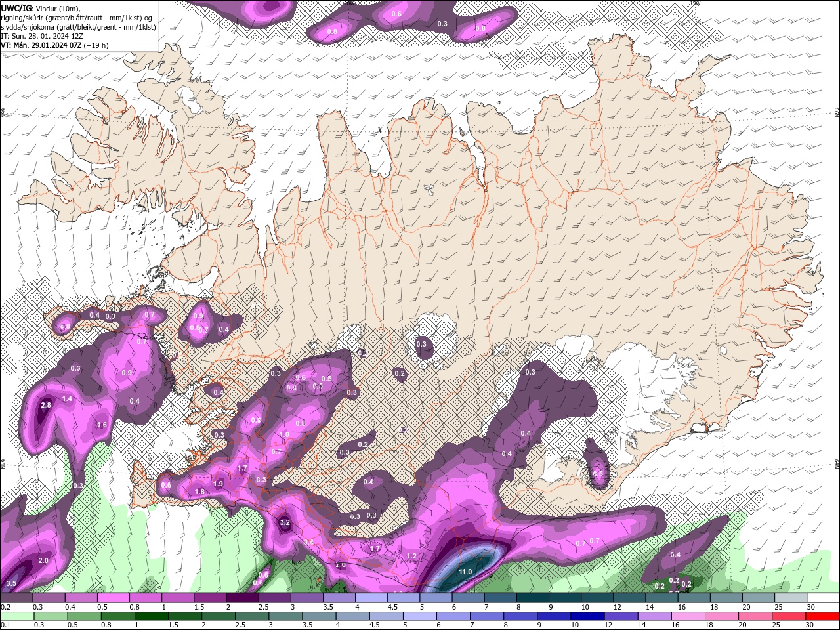Screen dimensions: 840x630
Task: Click the 3.5 value on the map's lower-left corner
Action: point(11,583)
